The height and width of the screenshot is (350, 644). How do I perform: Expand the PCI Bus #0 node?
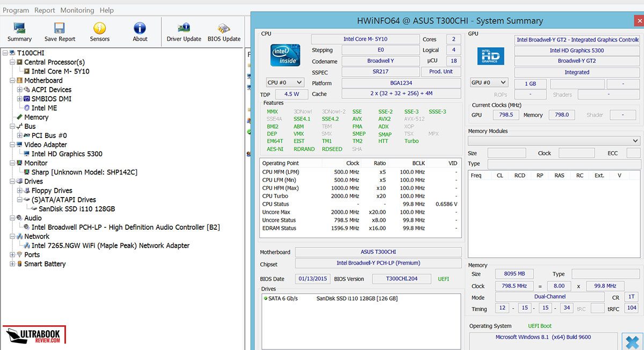19,135
